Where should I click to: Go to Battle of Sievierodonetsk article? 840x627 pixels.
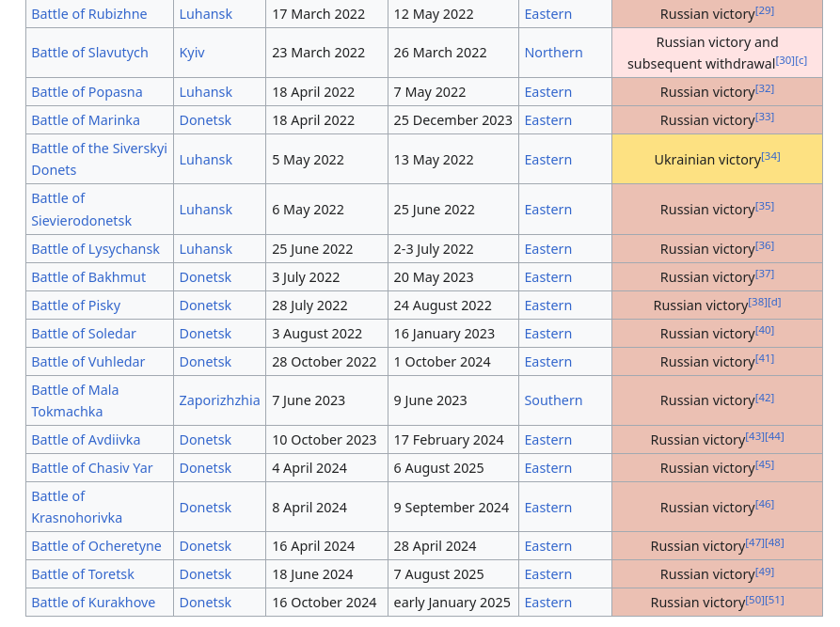click(x=82, y=210)
